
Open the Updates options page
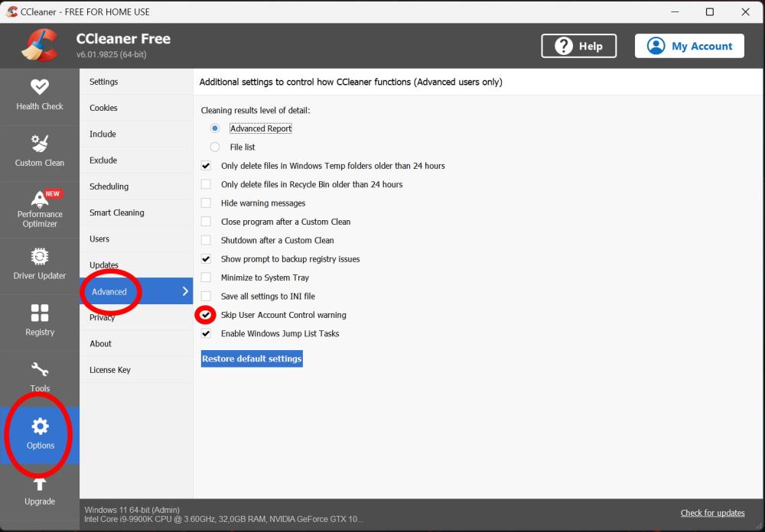136,264
